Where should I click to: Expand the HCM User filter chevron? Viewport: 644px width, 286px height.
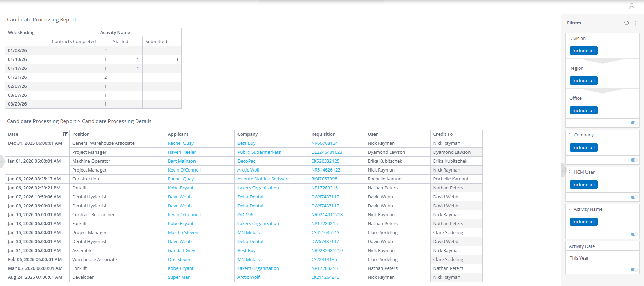point(570,172)
